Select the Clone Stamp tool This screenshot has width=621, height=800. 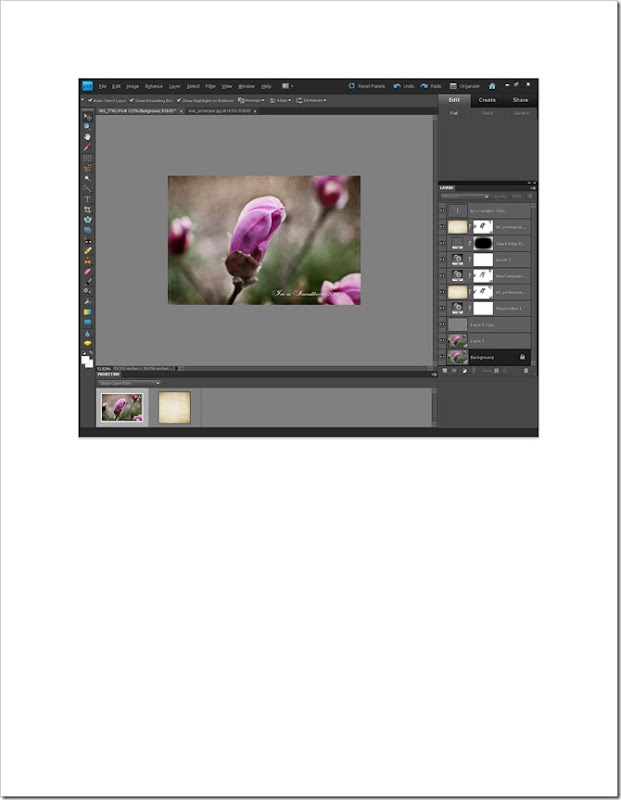pyautogui.click(x=87, y=261)
